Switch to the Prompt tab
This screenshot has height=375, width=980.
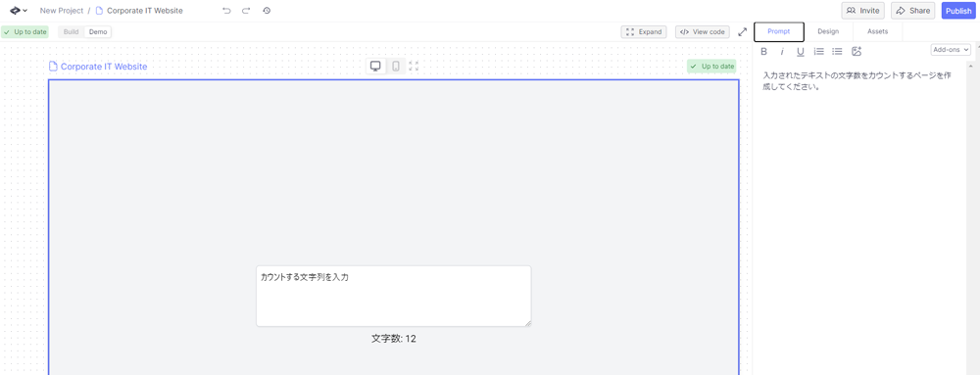click(779, 31)
